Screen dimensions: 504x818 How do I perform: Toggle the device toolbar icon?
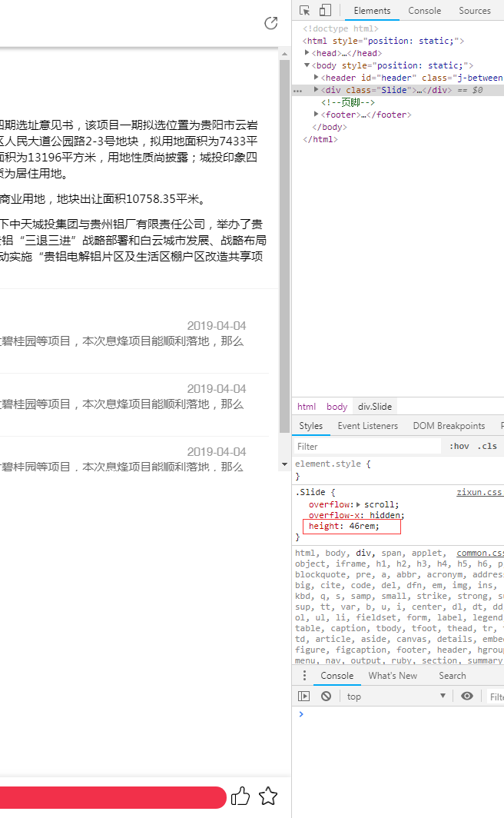click(x=325, y=11)
